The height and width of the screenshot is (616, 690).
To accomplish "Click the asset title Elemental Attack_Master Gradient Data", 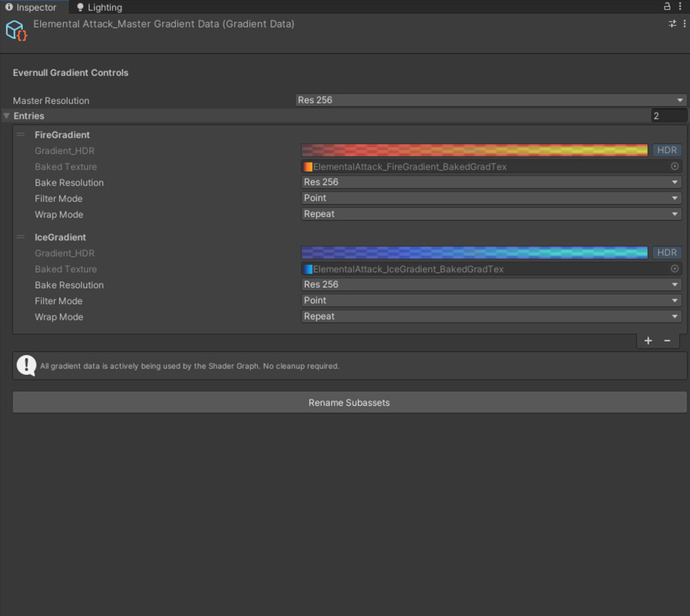I will (x=164, y=24).
